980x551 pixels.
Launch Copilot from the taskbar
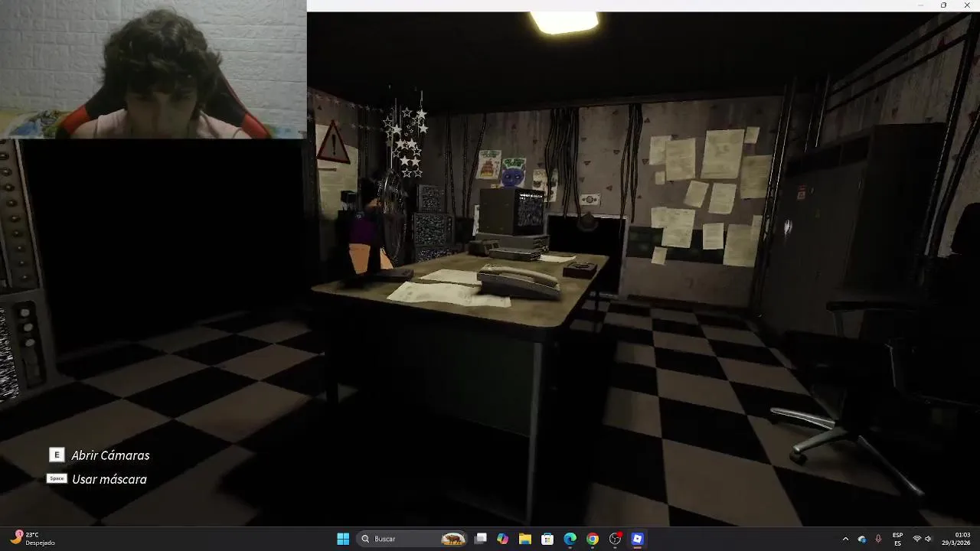click(x=502, y=539)
